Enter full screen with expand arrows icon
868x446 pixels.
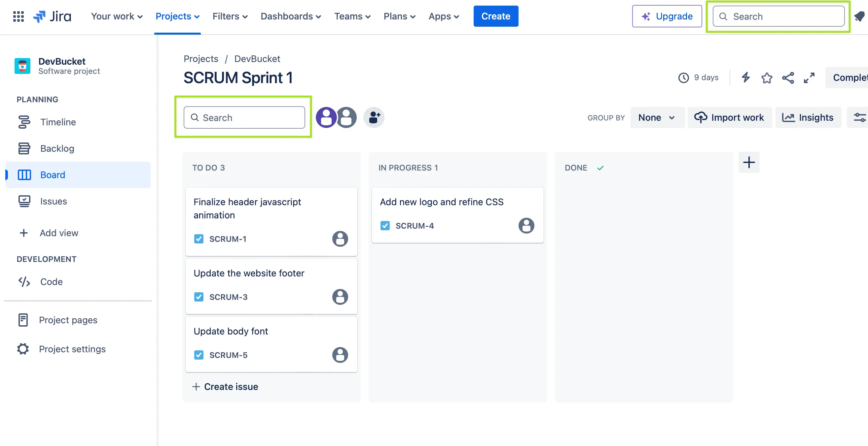809,78
